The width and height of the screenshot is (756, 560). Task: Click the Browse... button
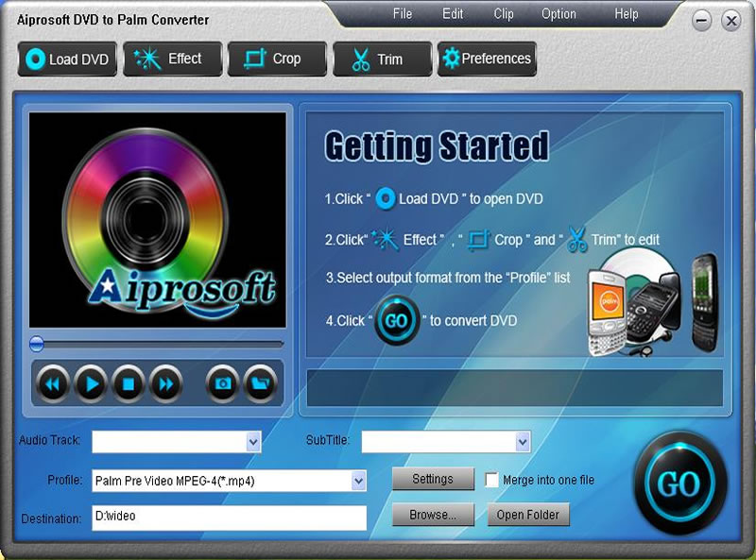[x=433, y=516]
